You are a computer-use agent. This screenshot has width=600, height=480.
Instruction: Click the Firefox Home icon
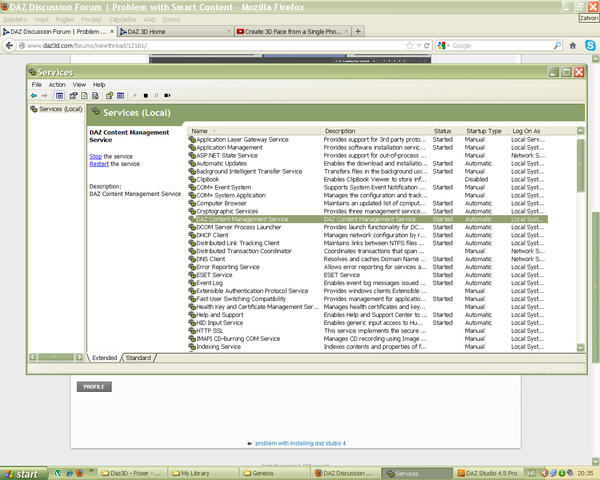pos(572,46)
